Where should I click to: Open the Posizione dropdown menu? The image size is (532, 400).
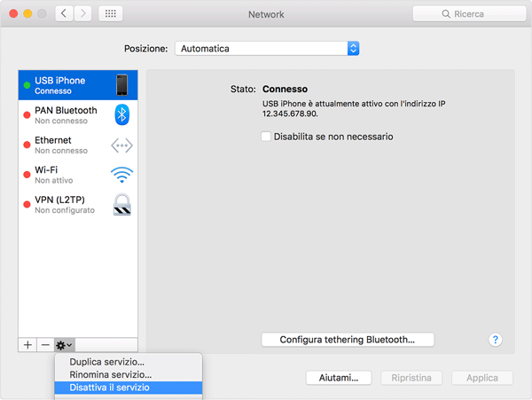[267, 49]
